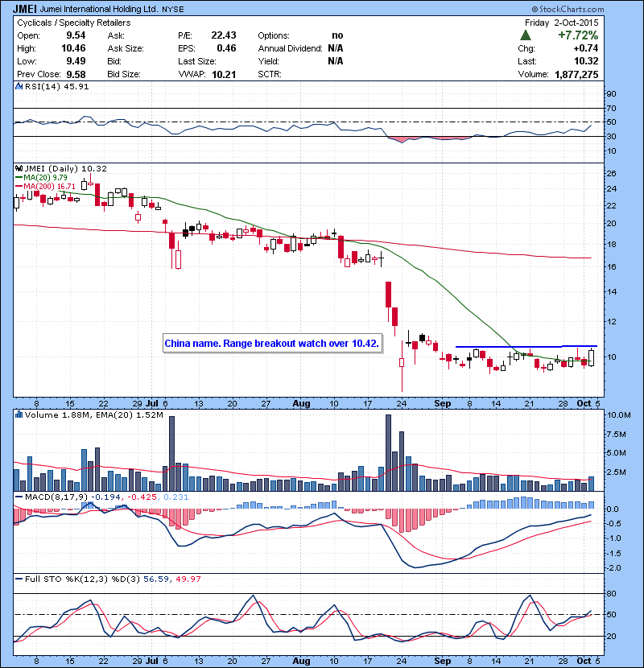Select the Jumei International Holding Ltd. company name
Screen dimensions: 644x668
[x=99, y=9]
